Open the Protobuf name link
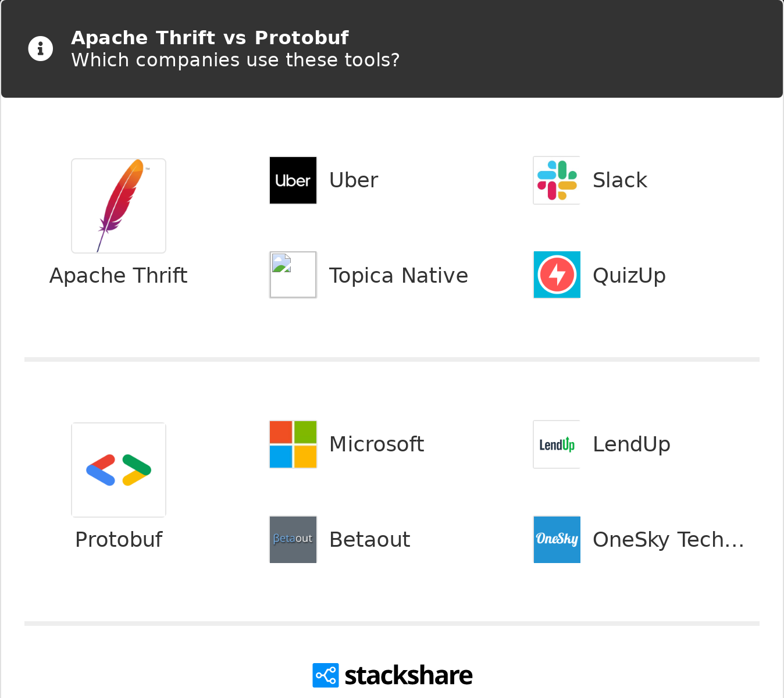Screen dimensions: 784x698 119,540
